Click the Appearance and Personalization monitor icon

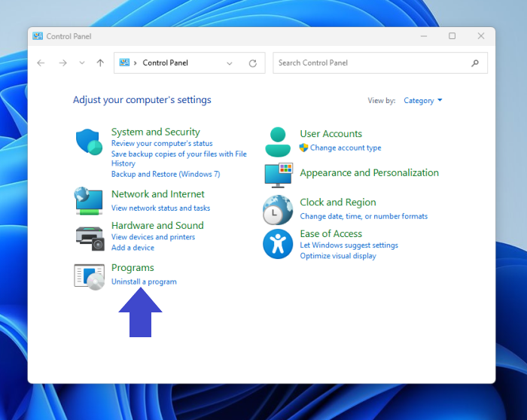pos(279,175)
